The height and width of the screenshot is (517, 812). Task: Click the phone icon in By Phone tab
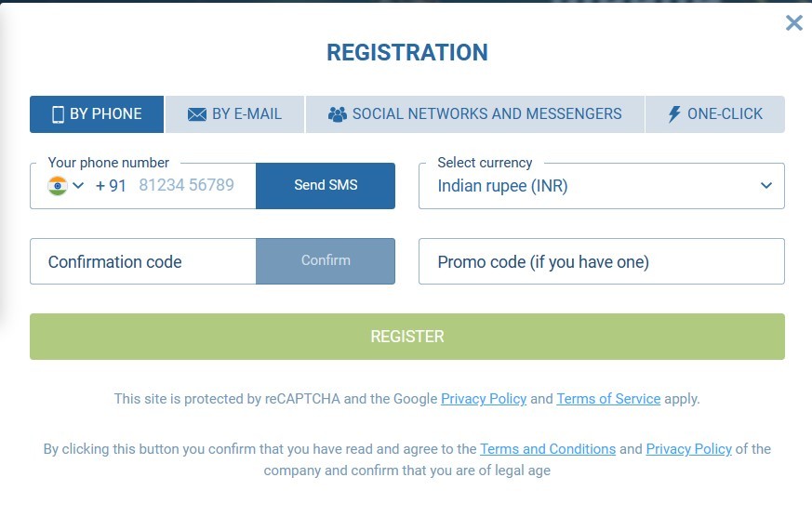click(59, 114)
